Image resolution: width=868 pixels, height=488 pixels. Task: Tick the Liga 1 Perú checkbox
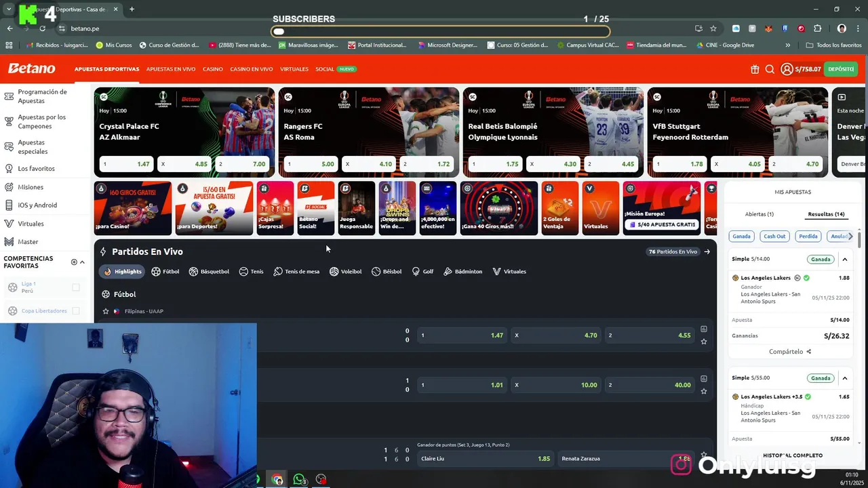[76, 287]
